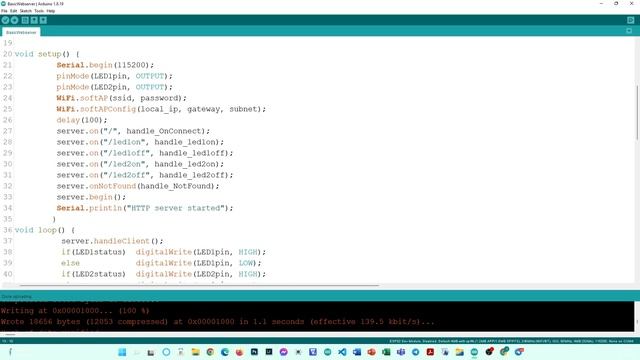The image size is (640, 360).
Task: Open Microsoft Word from the taskbar
Action: [x=357, y=352]
